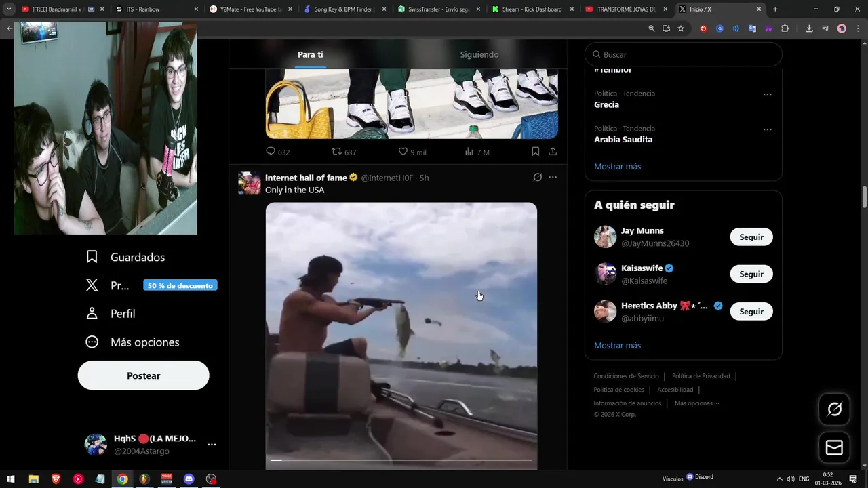
Task: Like the post with 9 mil likes
Action: coord(412,152)
